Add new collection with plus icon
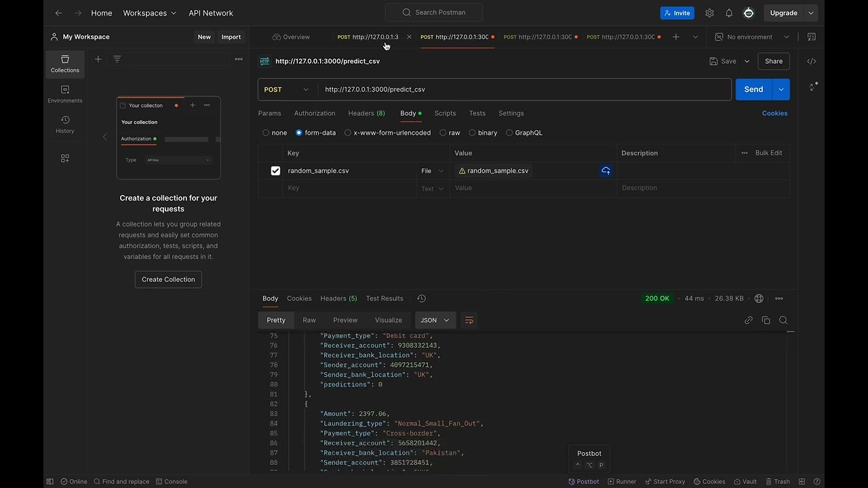The width and height of the screenshot is (868, 488). click(x=98, y=59)
